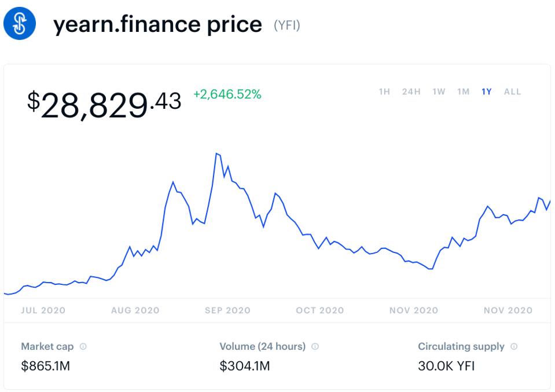Click the green +2,646.52% change figure

227,94
